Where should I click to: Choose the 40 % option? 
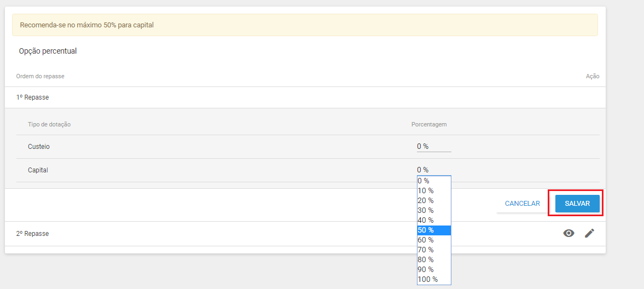pyautogui.click(x=434, y=221)
